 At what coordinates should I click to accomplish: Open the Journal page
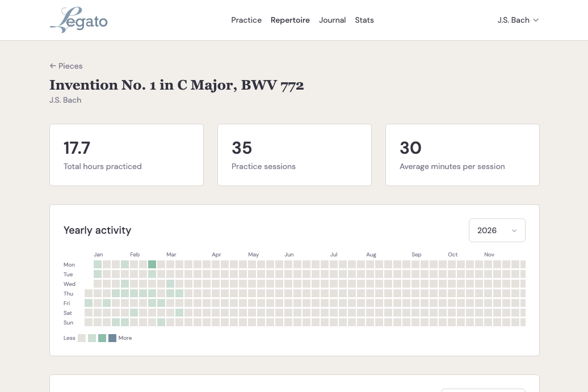(x=332, y=20)
